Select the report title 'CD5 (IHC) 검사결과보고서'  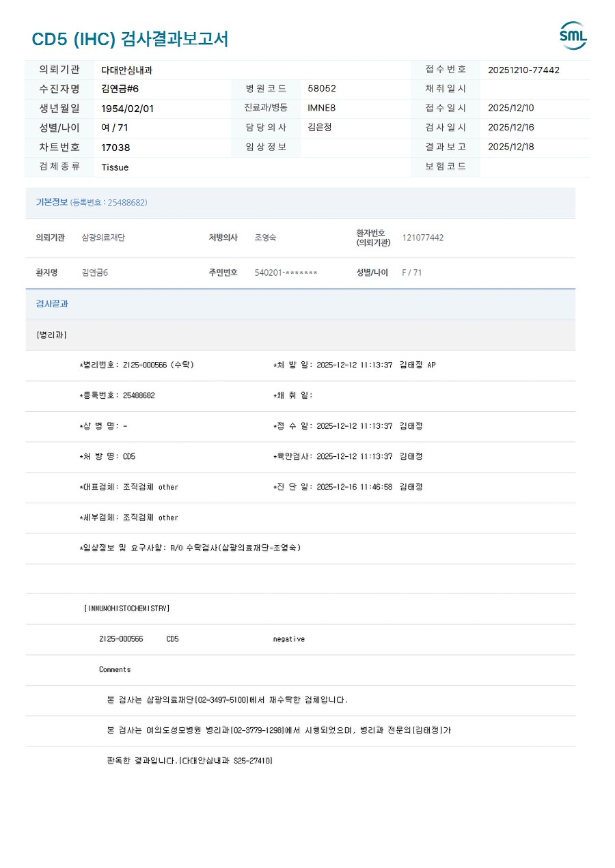coord(130,39)
